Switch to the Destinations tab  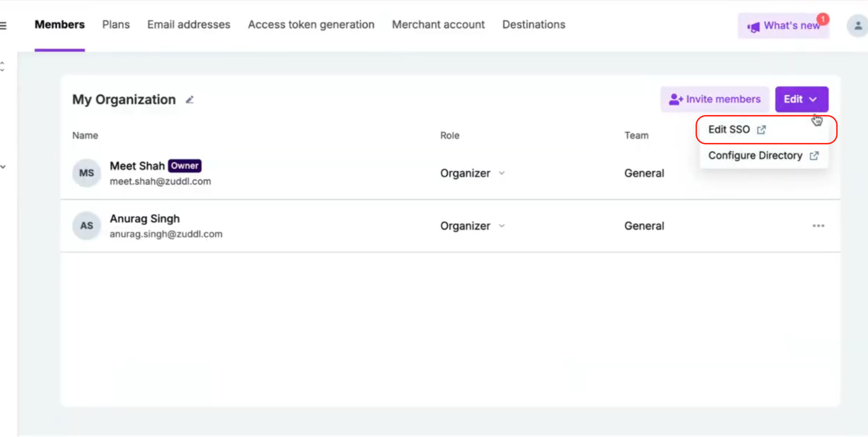(x=534, y=25)
